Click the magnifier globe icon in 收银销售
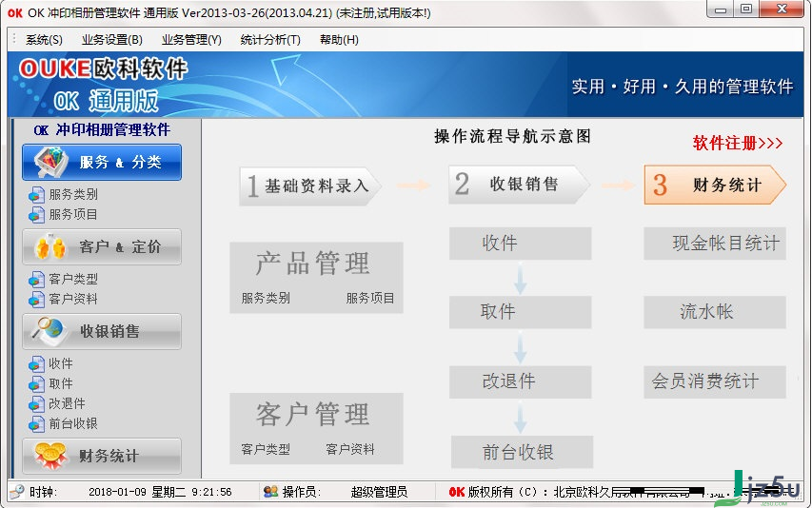The width and height of the screenshot is (812, 508). 48,331
